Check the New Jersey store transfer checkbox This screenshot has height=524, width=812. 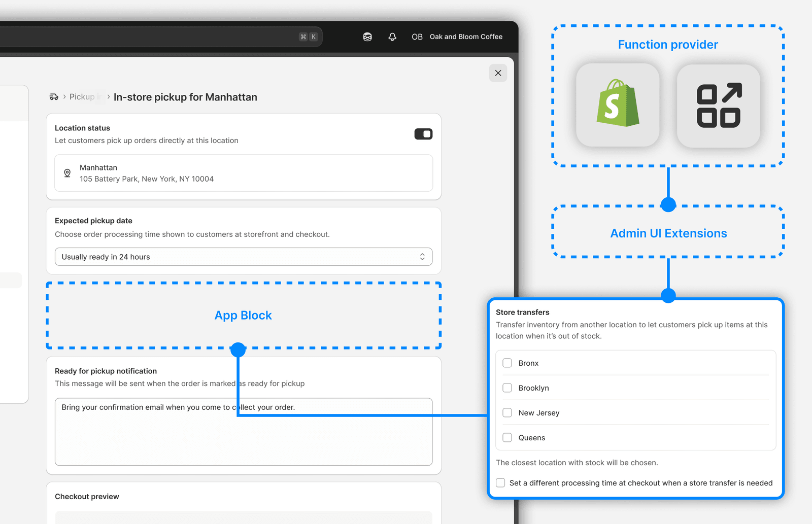[507, 413]
